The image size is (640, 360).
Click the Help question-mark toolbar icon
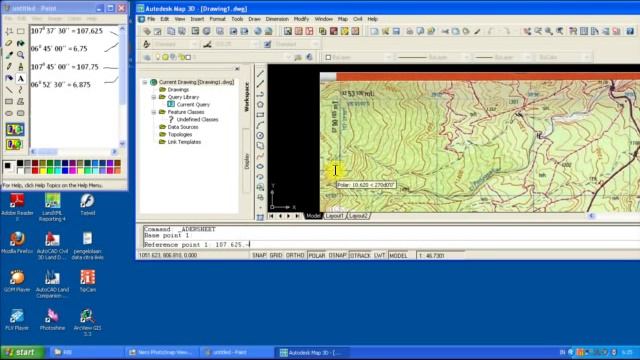[x=630, y=31]
